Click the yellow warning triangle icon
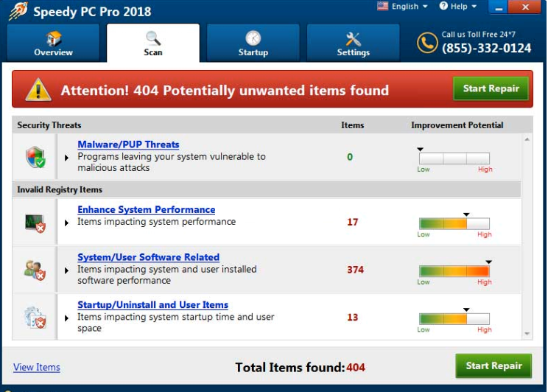Viewport: 548px width, 392px height. point(38,90)
